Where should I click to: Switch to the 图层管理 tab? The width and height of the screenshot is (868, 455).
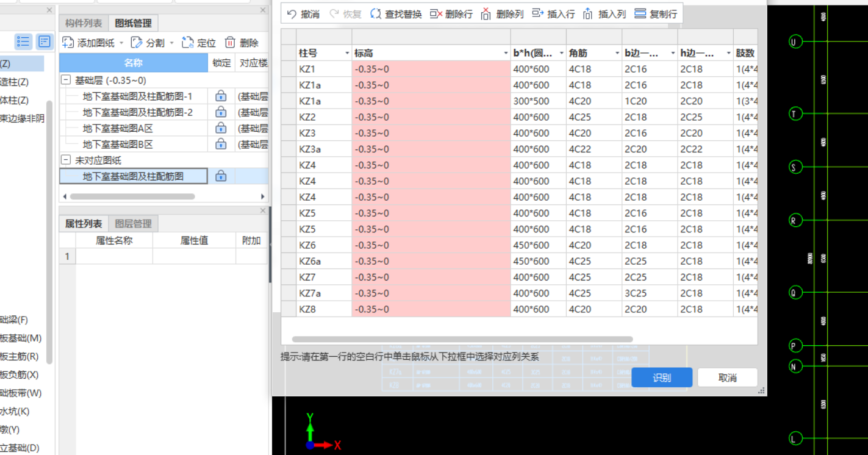(133, 223)
